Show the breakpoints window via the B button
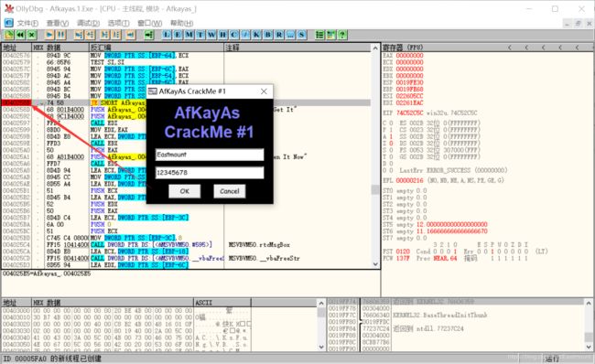The height and width of the screenshot is (364, 595). 268,35
